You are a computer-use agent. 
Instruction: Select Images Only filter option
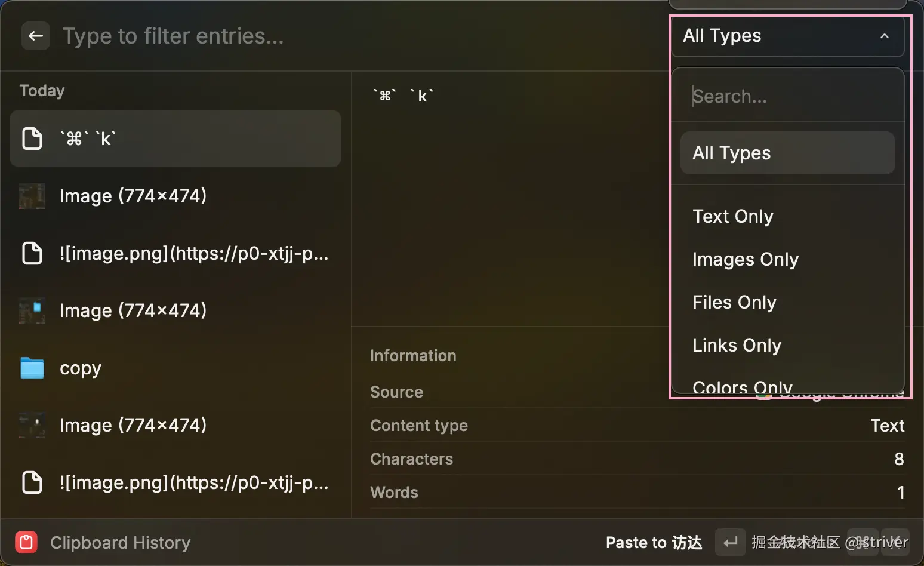pyautogui.click(x=746, y=259)
